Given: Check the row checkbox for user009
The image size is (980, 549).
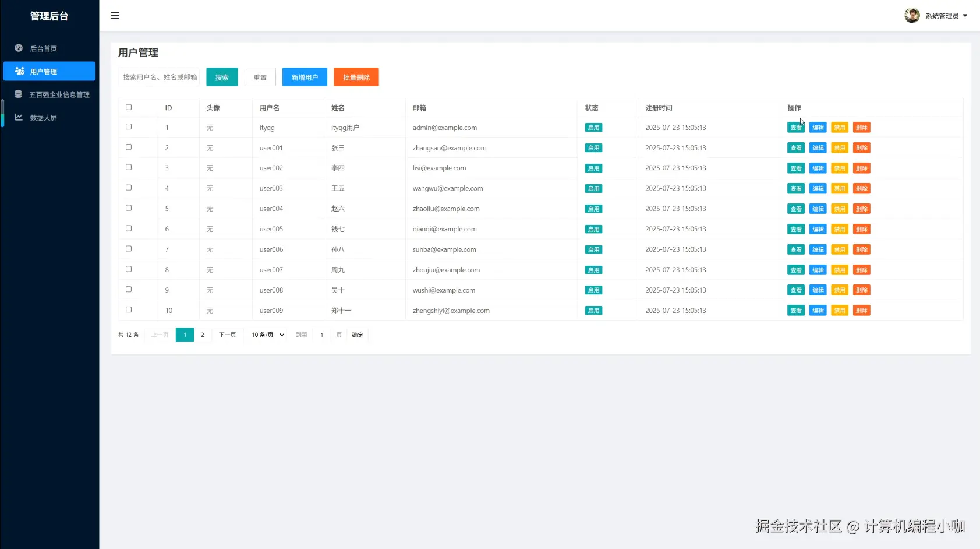Looking at the screenshot, I should 129,309.
